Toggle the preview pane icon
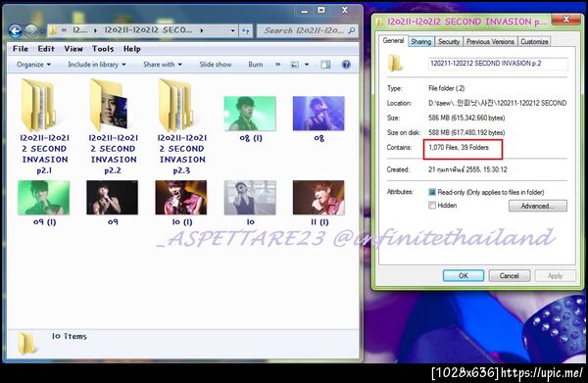 tap(325, 65)
